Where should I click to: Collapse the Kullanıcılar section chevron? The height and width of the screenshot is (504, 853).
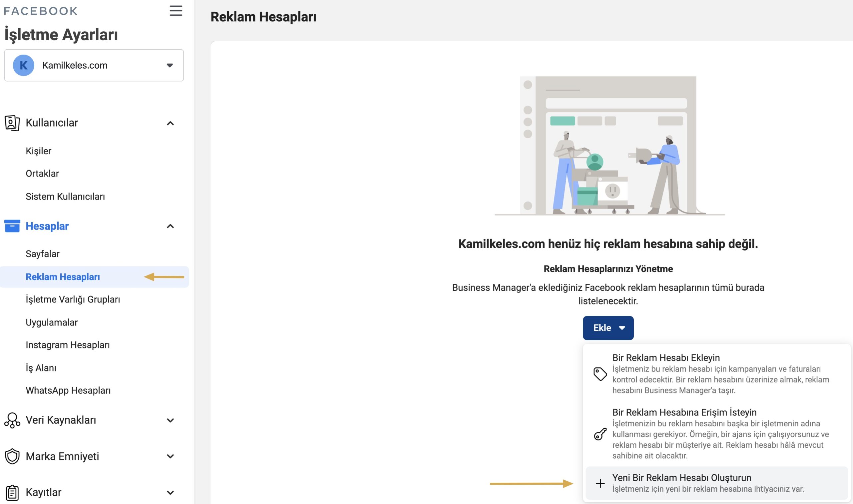pyautogui.click(x=170, y=123)
